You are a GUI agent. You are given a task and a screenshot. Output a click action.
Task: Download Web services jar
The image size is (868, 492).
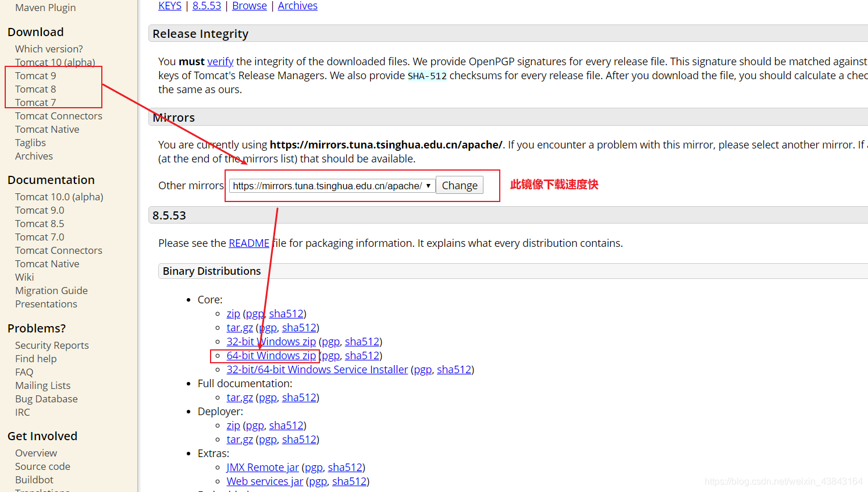(x=265, y=482)
